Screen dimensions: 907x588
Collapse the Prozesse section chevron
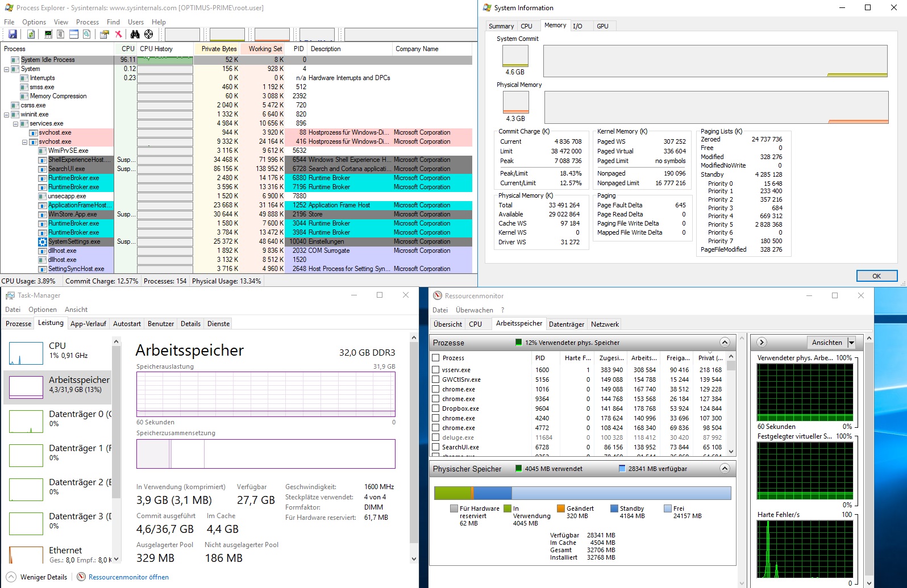[x=725, y=343]
